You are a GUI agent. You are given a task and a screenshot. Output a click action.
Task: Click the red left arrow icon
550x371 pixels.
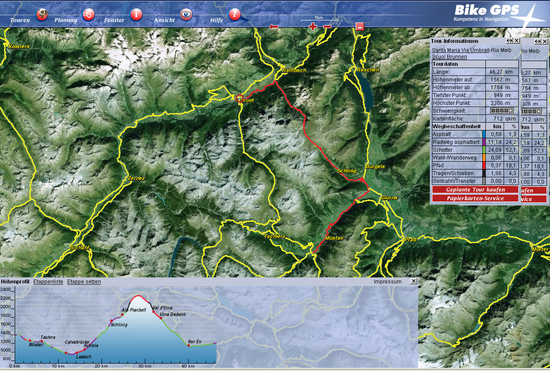(274, 27)
